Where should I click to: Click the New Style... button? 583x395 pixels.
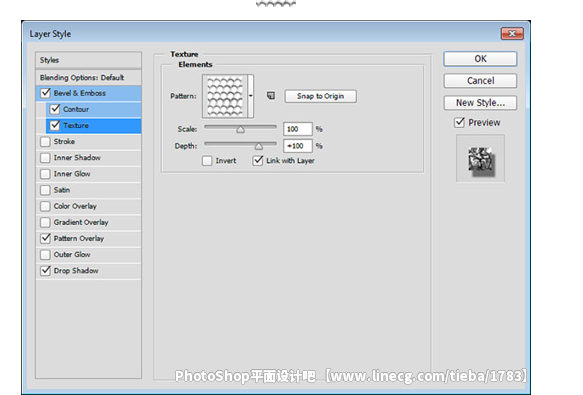click(480, 103)
